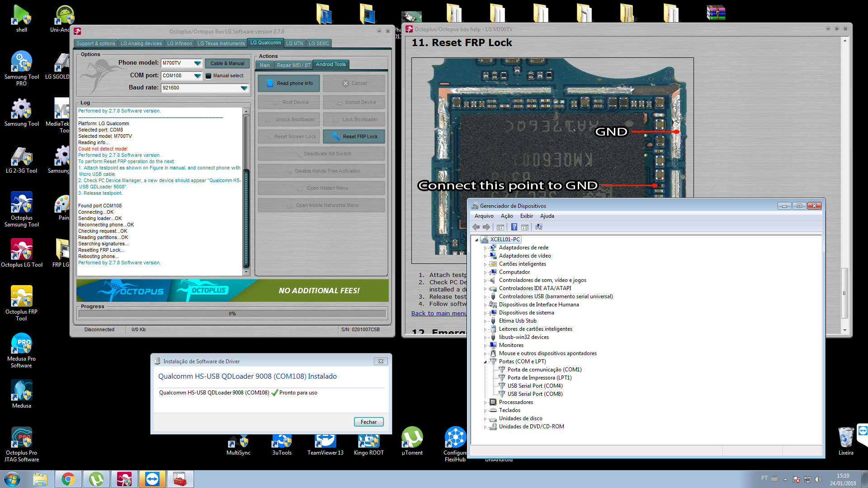
Task: Click Help question-mark icon in Device Manager
Action: point(514,227)
